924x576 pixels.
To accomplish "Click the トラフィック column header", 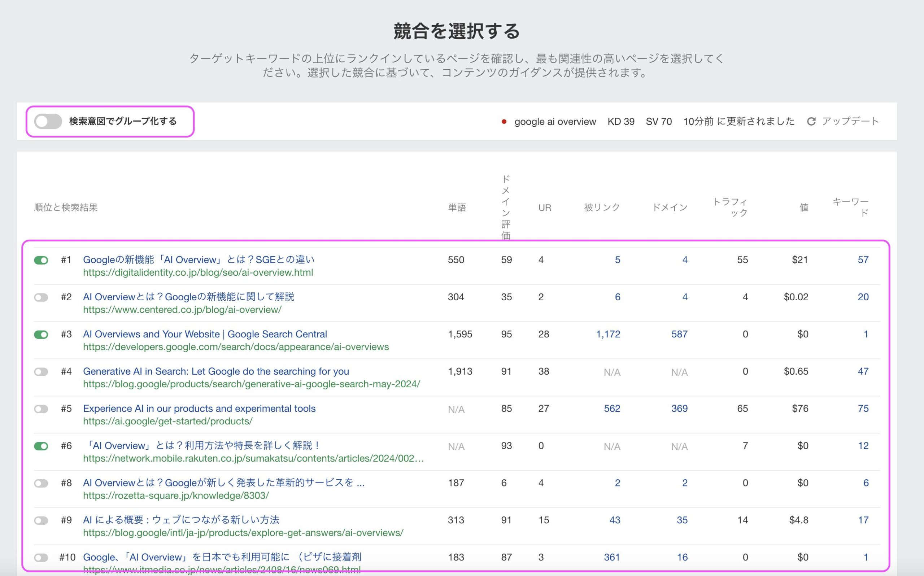I will tap(730, 207).
